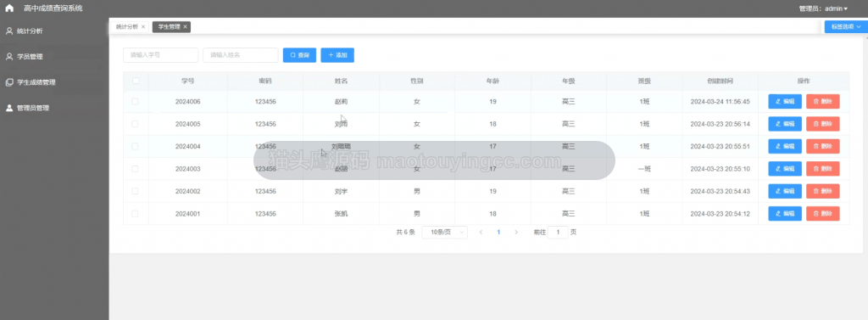
Task: Click the 高中成绩查询系统 title
Action: click(53, 8)
